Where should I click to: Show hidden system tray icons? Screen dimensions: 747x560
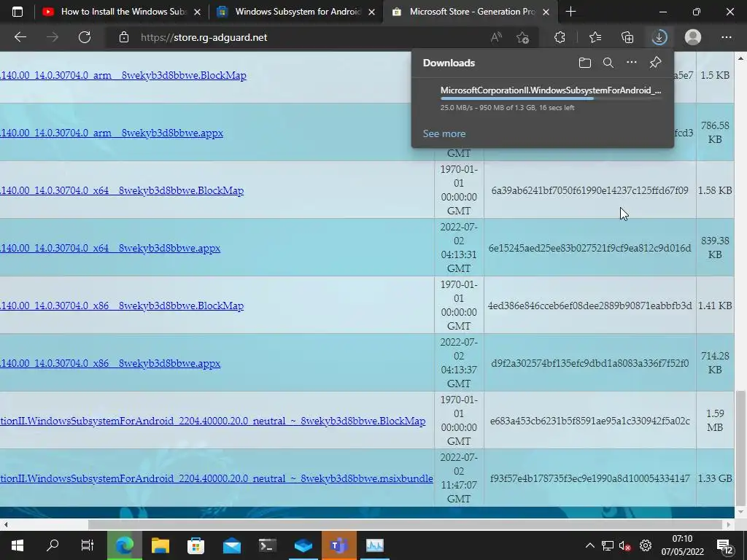tap(589, 545)
